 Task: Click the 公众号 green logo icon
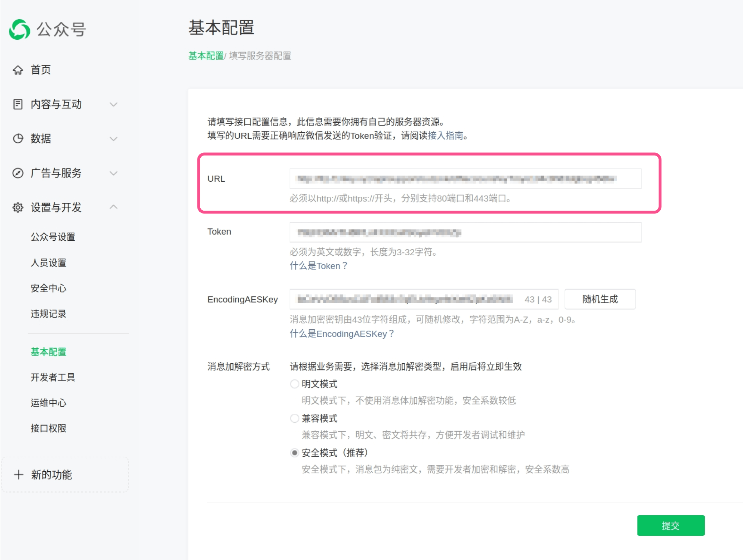(x=19, y=29)
